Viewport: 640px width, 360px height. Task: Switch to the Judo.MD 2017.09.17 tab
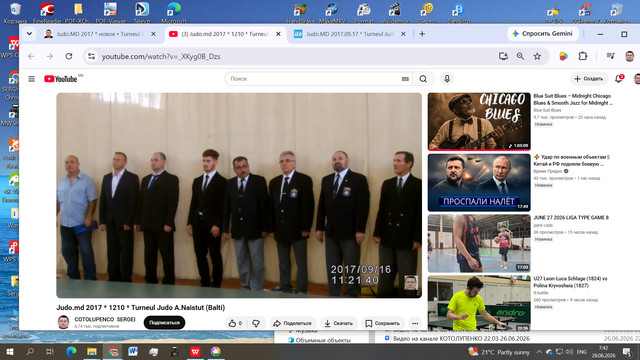349,34
